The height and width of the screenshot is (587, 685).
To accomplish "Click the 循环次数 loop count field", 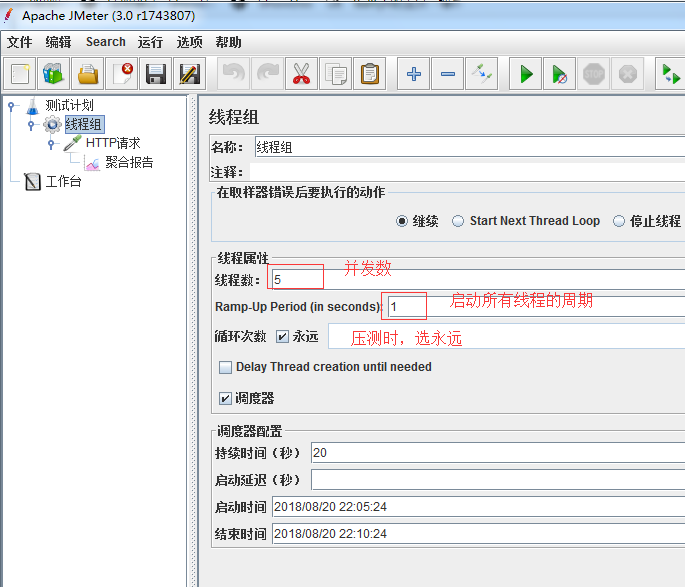I will pyautogui.click(x=507, y=336).
